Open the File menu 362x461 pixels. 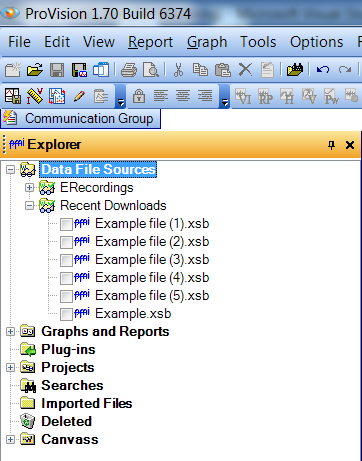click(19, 42)
